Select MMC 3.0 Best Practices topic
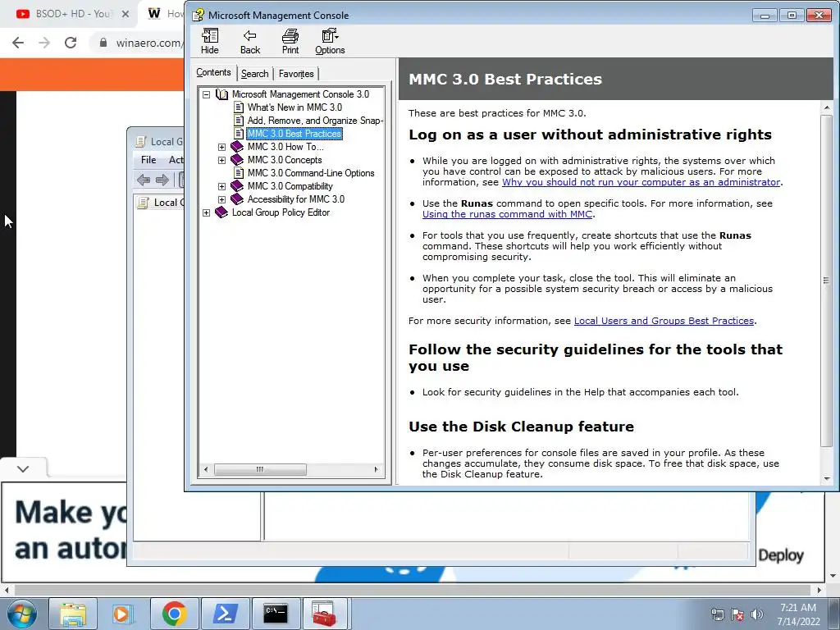Screen dimensions: 840x630 coord(294,134)
